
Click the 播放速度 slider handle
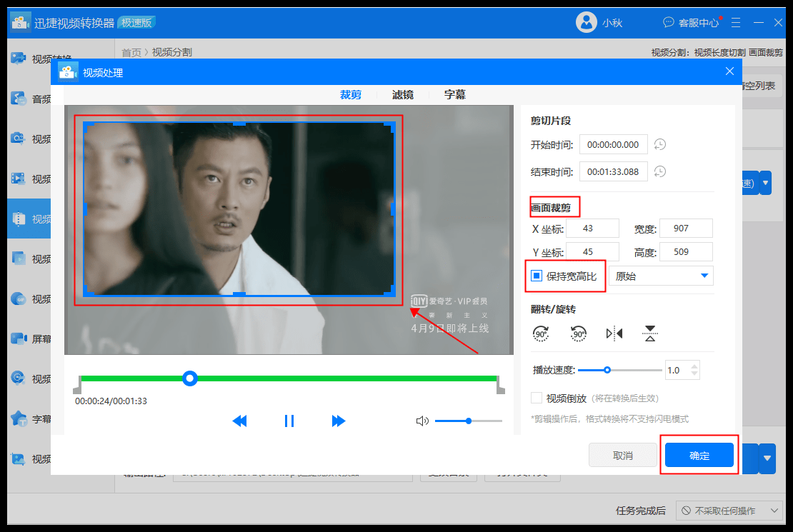[x=607, y=370]
